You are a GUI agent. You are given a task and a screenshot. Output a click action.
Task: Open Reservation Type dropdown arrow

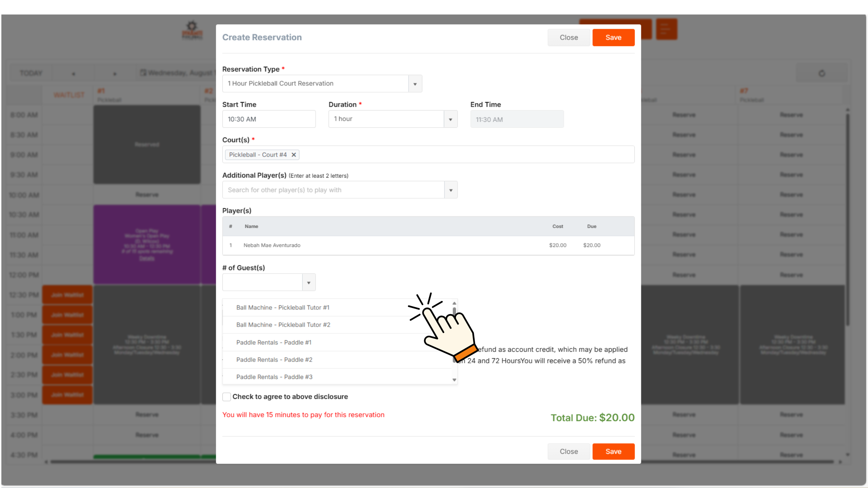tap(415, 84)
